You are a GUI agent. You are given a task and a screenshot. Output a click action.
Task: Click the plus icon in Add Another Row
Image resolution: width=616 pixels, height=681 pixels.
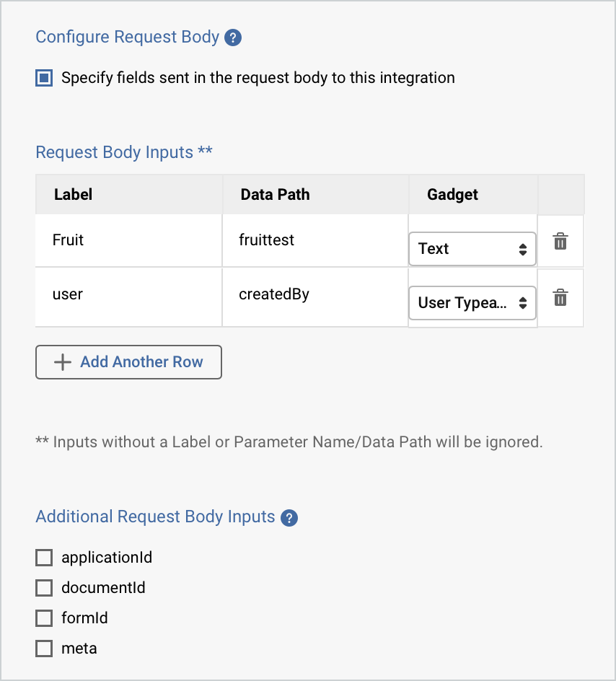tap(63, 362)
